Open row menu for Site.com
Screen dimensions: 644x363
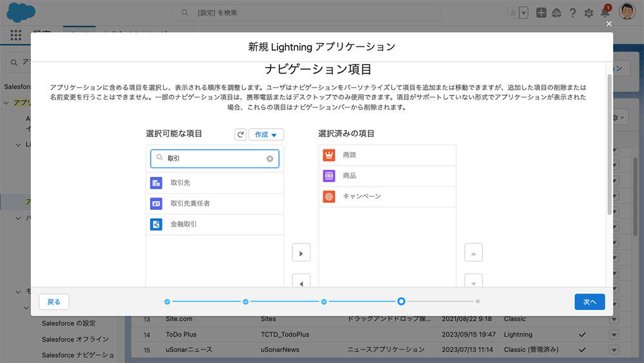[x=614, y=319]
